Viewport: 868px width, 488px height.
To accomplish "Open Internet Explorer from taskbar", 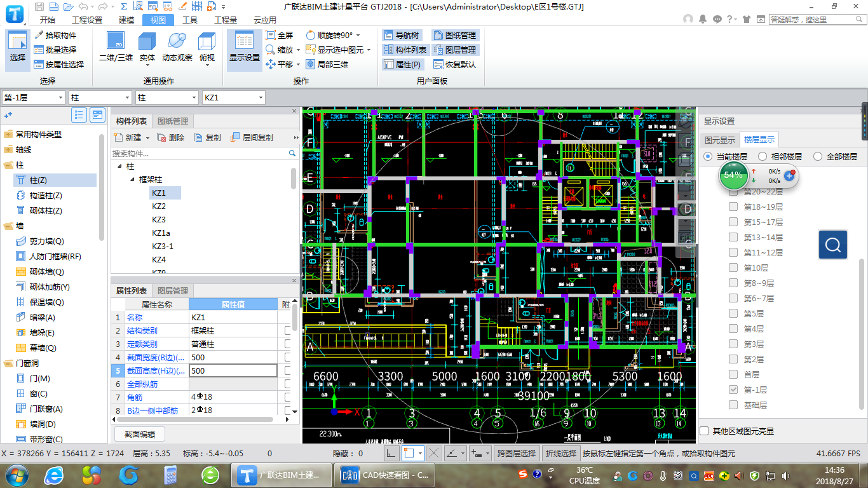I will 54,475.
